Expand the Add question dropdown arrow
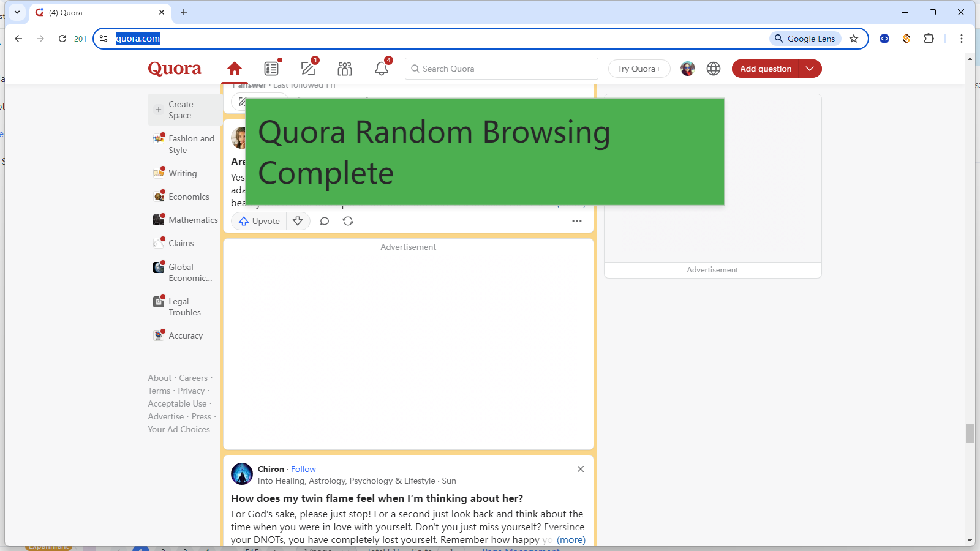 click(x=810, y=69)
